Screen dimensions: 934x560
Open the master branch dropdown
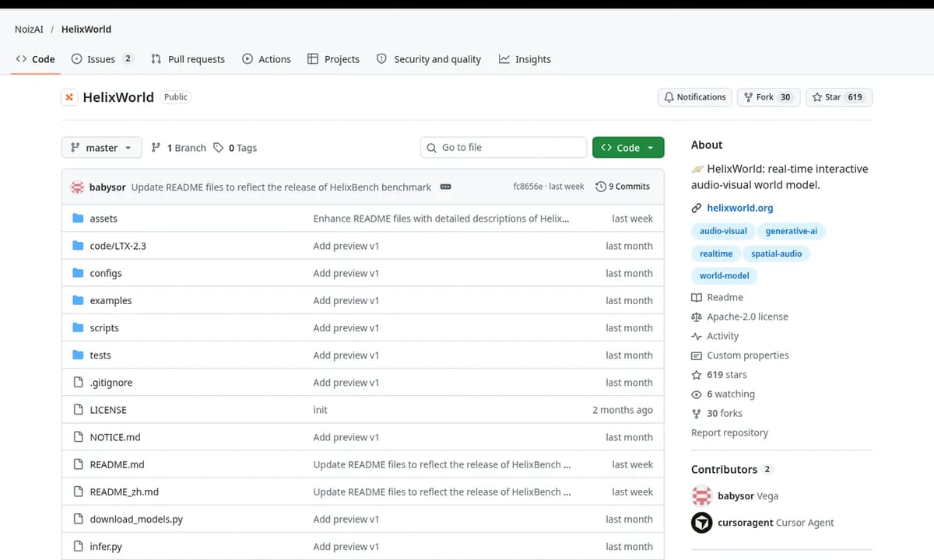(x=101, y=148)
